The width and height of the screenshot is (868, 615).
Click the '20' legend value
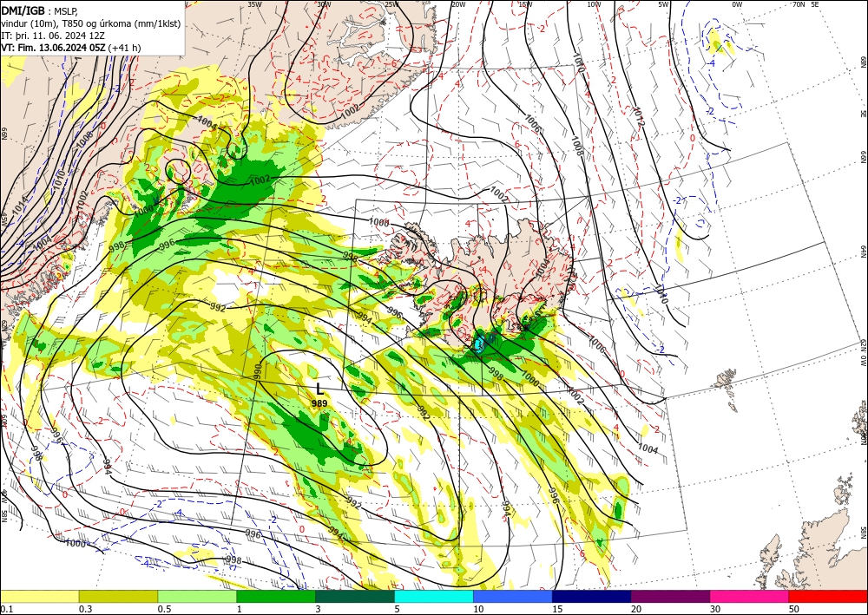[x=636, y=609]
